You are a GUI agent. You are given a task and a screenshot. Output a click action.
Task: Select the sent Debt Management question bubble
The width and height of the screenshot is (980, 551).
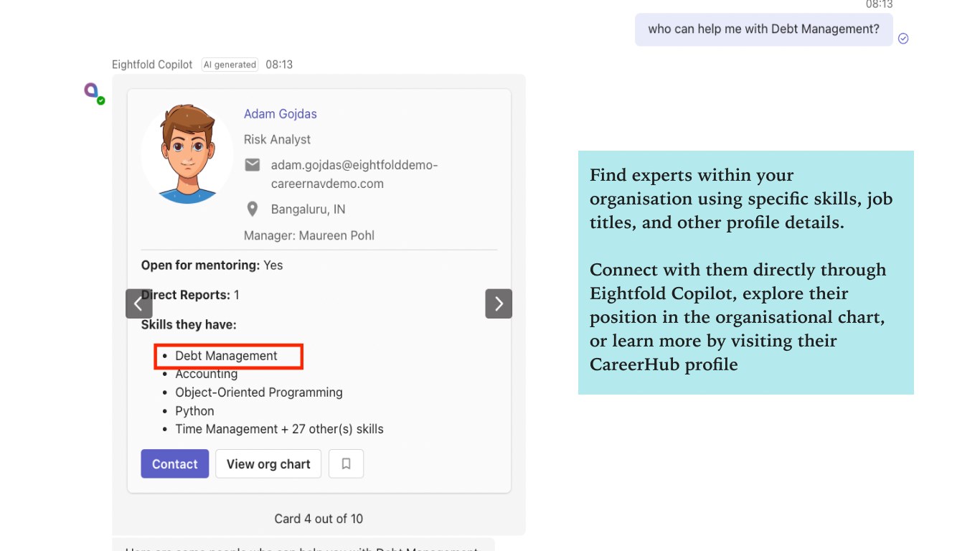click(x=763, y=29)
